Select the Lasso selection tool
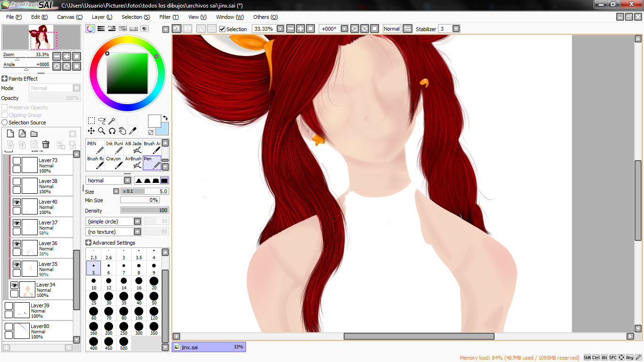Image resolution: width=644 pixels, height=362 pixels. click(101, 121)
